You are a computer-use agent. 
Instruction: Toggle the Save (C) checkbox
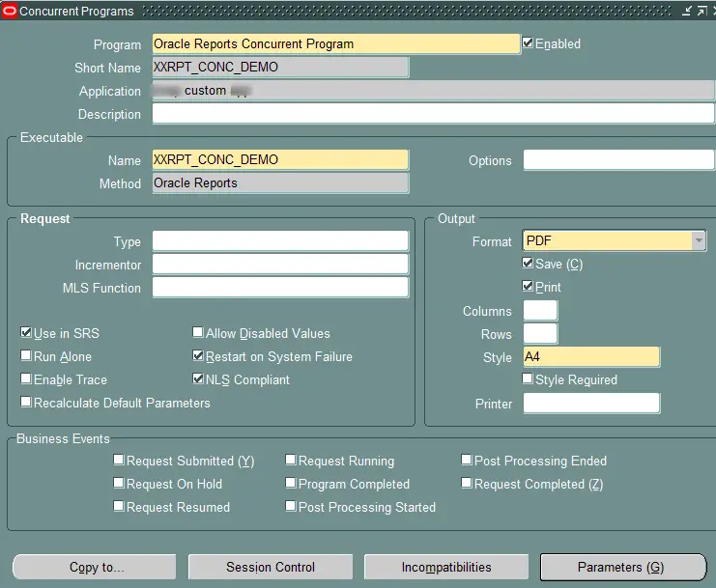coord(528,263)
